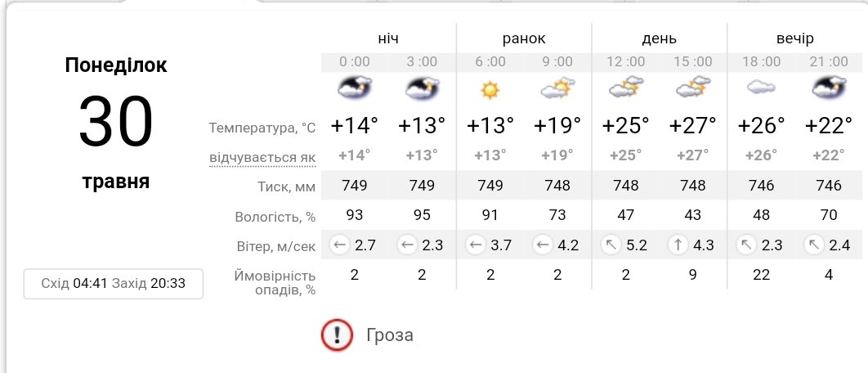Image resolution: width=868 pixels, height=373 pixels.
Task: Select the 'ранок' period header
Action: tap(523, 38)
